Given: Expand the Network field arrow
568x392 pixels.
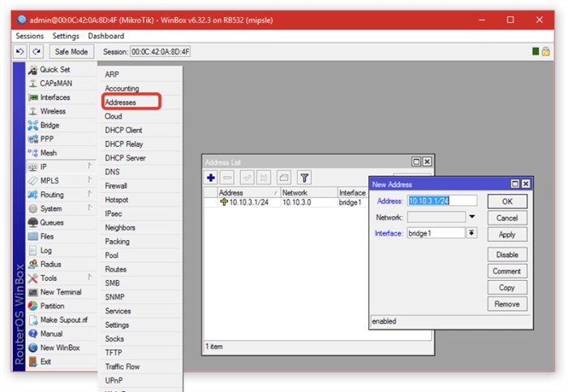Looking at the screenshot, I should 472,217.
